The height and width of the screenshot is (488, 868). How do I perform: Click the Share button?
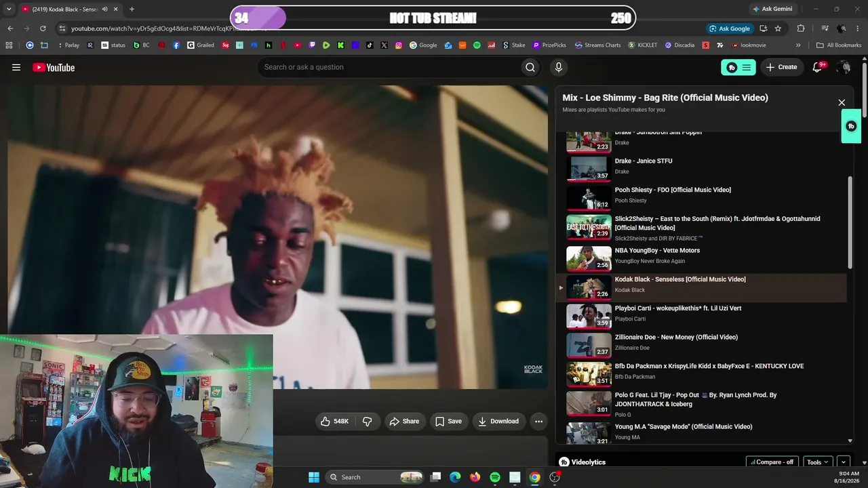405,421
